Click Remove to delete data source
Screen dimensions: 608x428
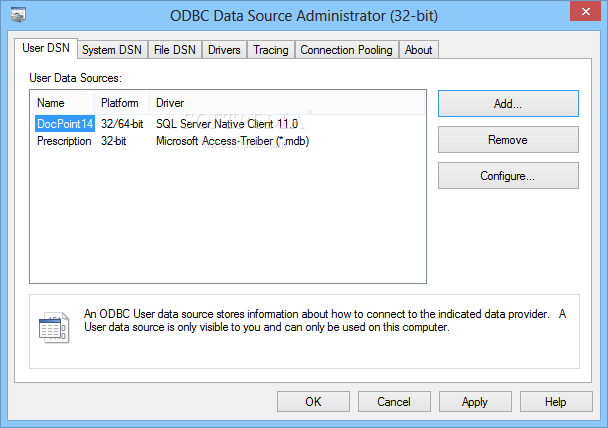(x=508, y=140)
